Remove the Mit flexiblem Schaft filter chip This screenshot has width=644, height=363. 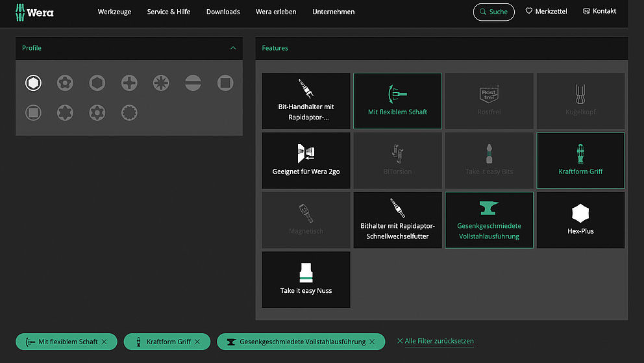click(105, 342)
